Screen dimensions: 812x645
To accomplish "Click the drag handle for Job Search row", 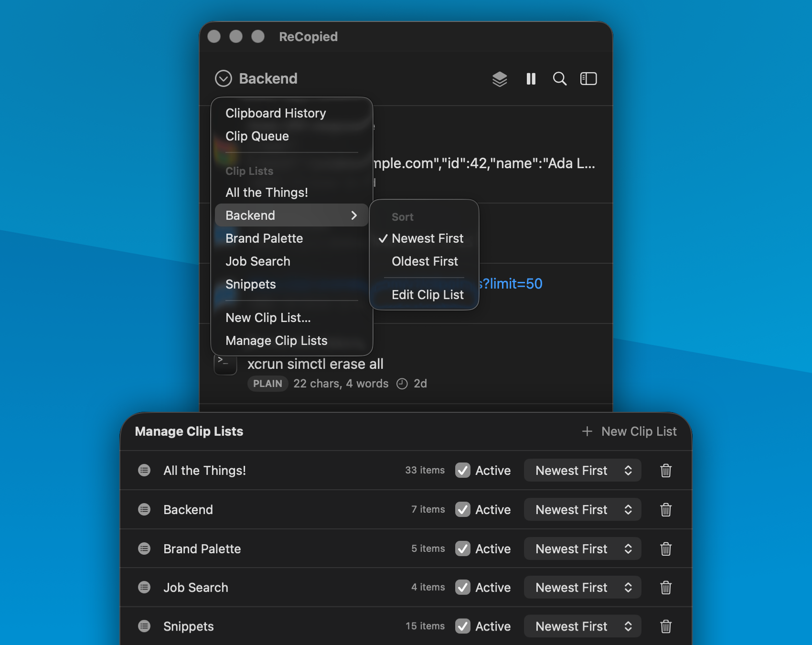I will (144, 587).
